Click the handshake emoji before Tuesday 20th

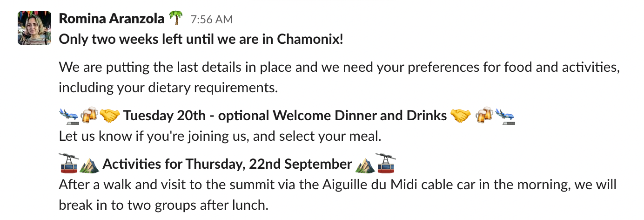coord(109,115)
